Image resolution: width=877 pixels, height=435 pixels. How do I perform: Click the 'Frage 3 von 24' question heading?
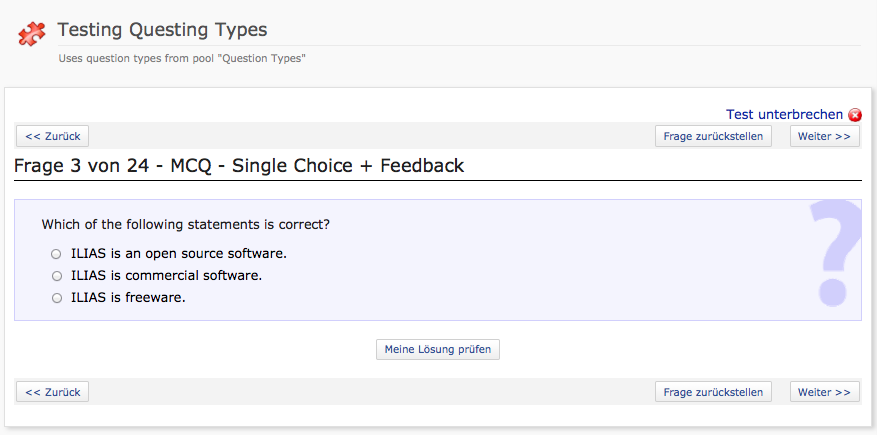click(x=239, y=166)
